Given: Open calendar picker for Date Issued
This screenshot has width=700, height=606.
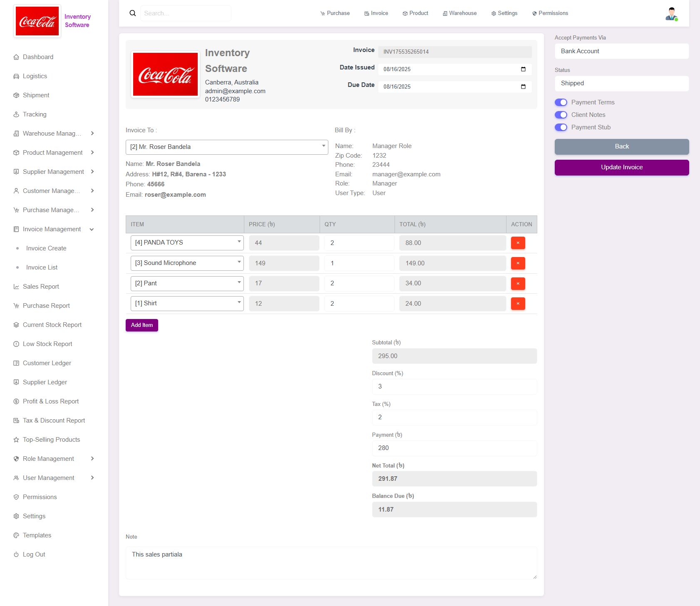Looking at the screenshot, I should click(x=523, y=69).
